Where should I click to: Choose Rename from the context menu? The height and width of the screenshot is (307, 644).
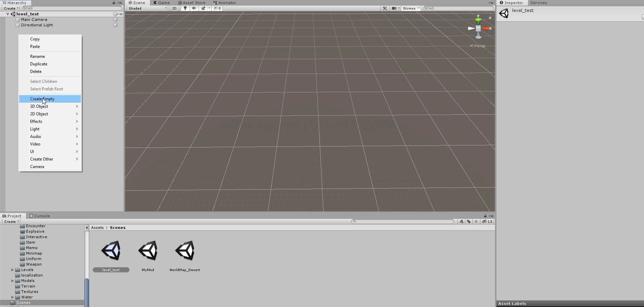click(50, 56)
